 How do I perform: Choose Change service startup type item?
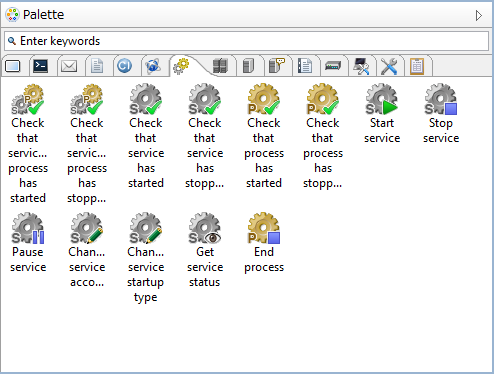[146, 257]
